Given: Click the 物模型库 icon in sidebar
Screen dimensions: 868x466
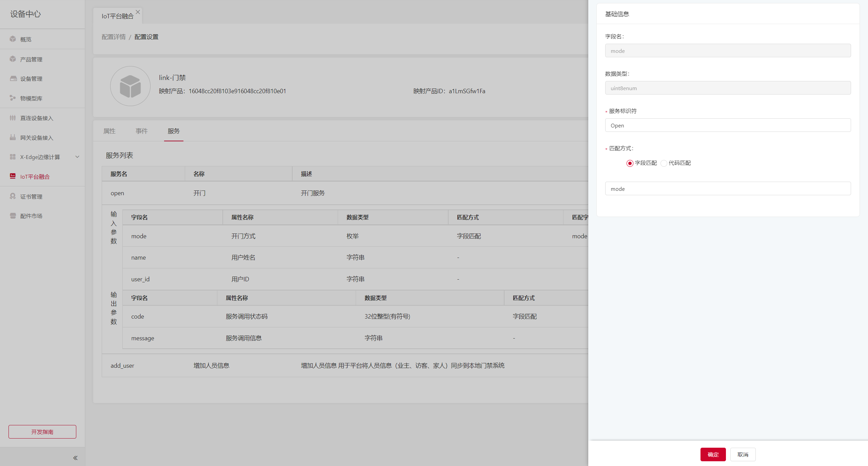Looking at the screenshot, I should 13,98.
